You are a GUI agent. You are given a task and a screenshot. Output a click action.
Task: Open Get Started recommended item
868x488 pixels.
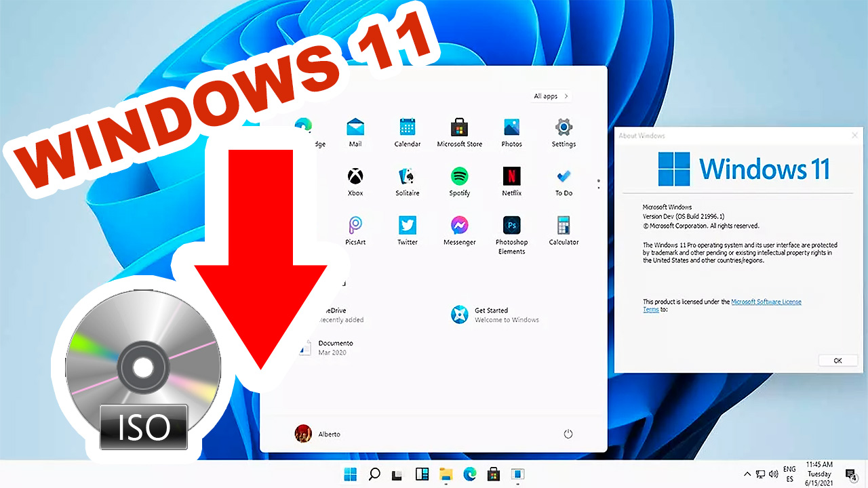[496, 315]
